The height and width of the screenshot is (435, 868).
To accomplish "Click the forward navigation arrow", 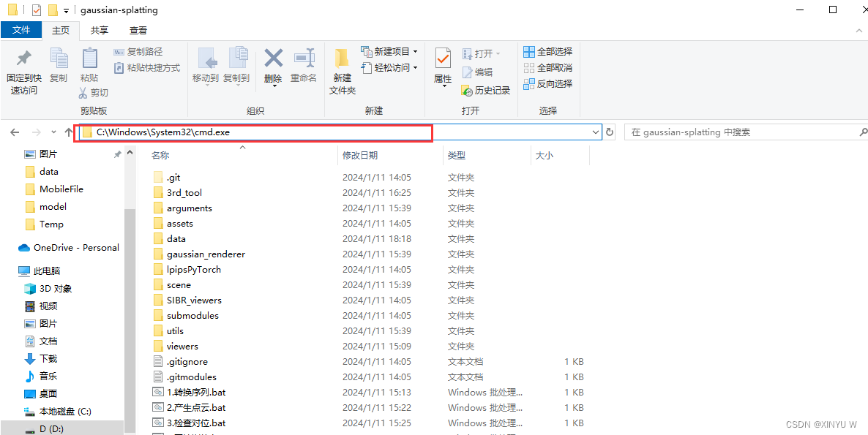I will pos(36,132).
